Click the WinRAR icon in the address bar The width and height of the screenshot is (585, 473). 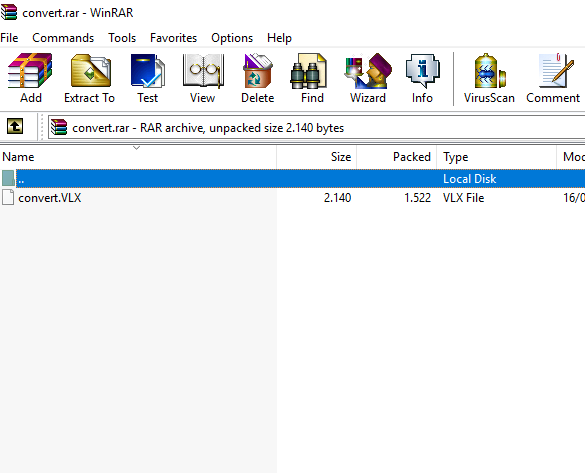pos(59,127)
